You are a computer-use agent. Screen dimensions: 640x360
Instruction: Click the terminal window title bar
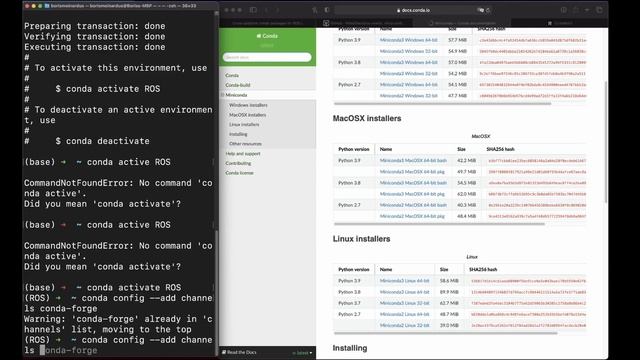[121, 6]
